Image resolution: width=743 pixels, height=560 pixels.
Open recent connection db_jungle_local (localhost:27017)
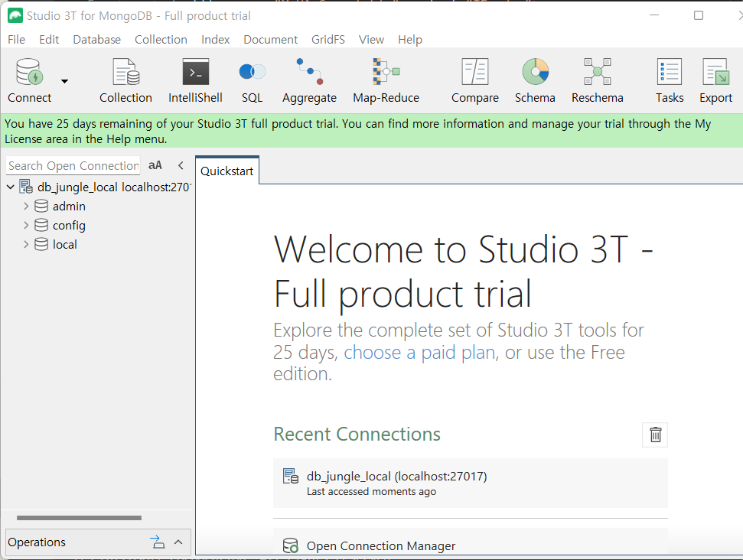click(x=470, y=483)
